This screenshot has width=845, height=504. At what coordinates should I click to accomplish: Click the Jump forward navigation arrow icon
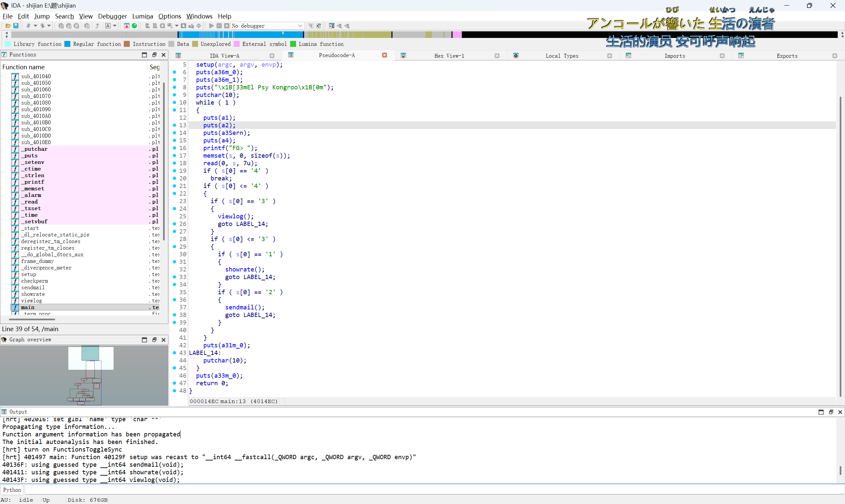click(x=42, y=26)
